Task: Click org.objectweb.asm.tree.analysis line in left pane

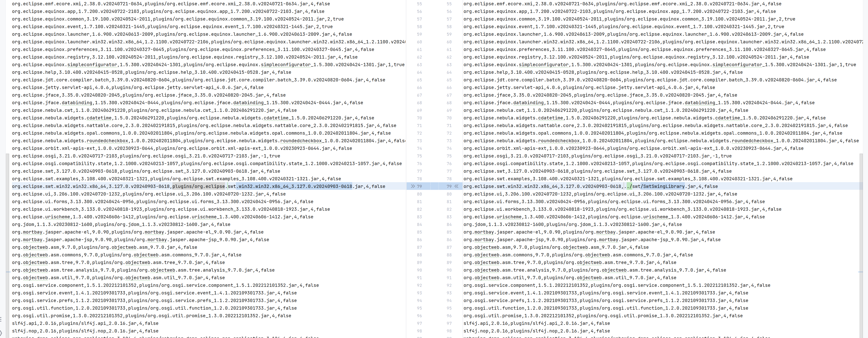Action: (143, 270)
